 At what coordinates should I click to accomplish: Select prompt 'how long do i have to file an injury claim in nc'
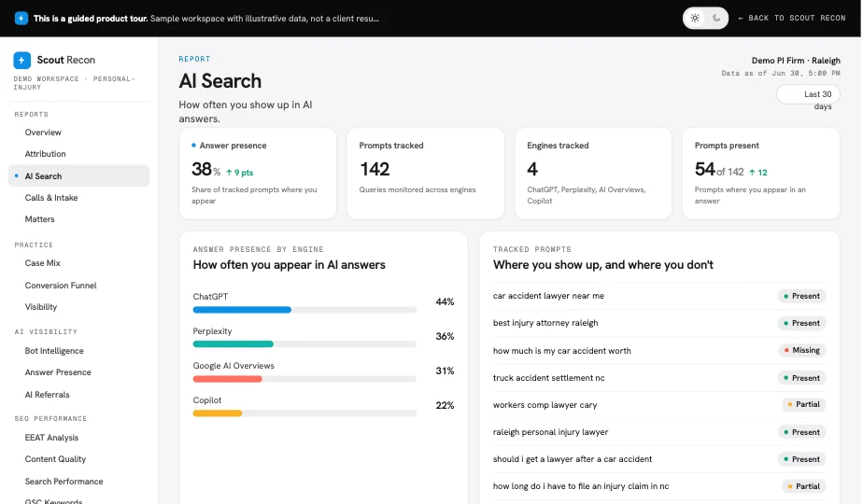tap(581, 486)
